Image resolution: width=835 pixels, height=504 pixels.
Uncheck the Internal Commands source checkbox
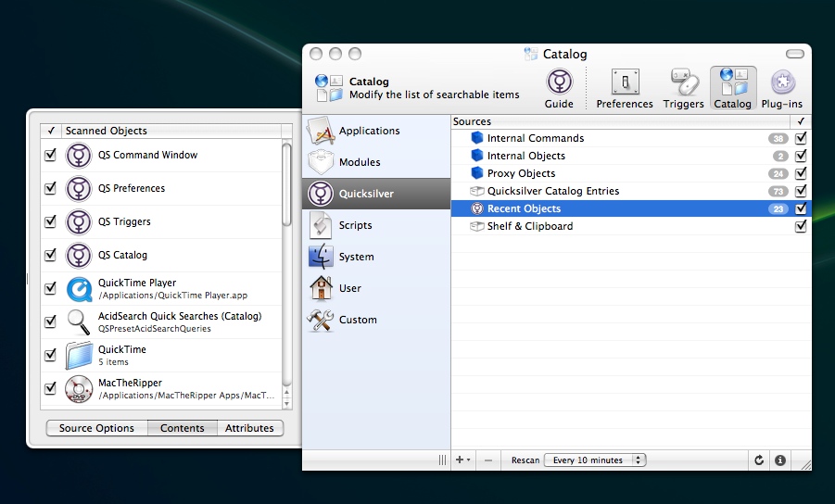pos(801,138)
